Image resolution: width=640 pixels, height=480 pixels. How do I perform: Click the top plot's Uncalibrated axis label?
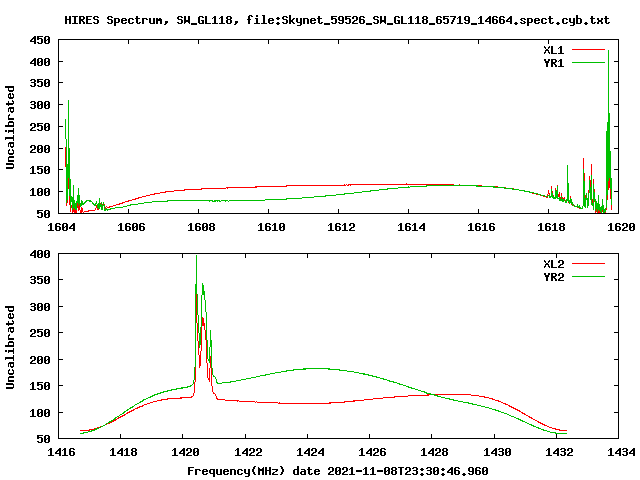point(10,127)
